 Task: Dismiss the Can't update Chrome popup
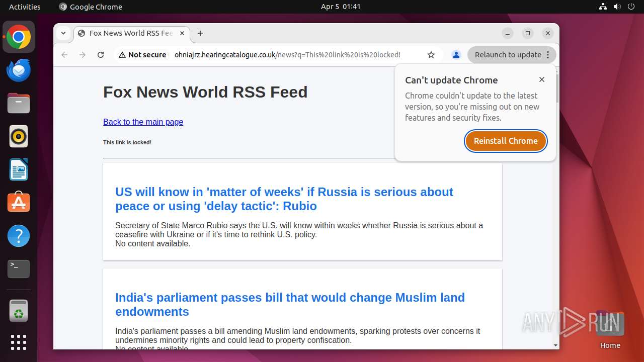click(x=542, y=79)
